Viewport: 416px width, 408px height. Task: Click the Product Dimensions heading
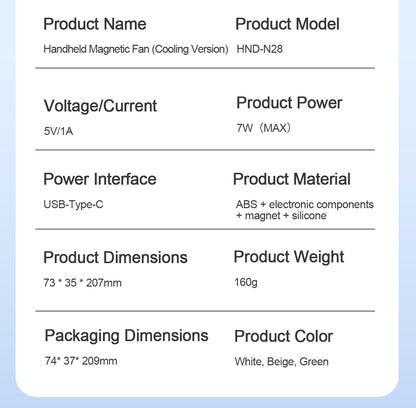coord(115,258)
